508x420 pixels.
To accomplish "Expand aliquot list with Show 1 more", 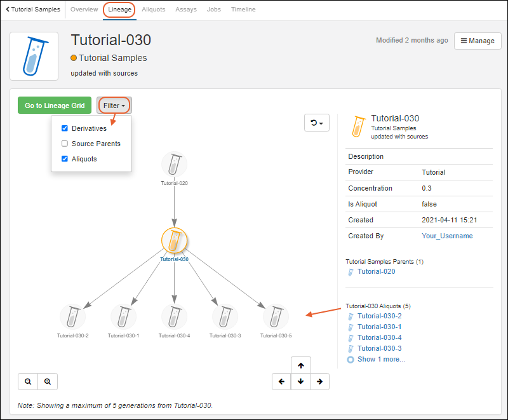I will [x=380, y=359].
